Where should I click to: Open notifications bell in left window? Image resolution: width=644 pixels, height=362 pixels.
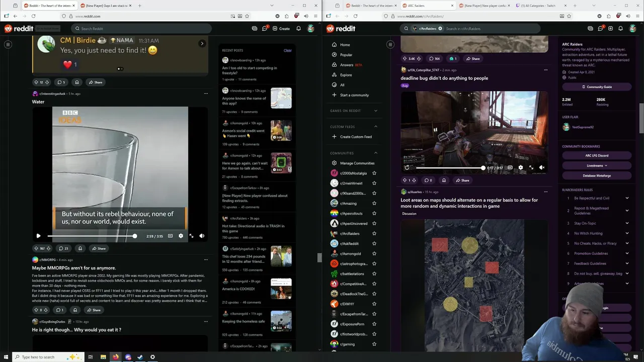[298, 29]
